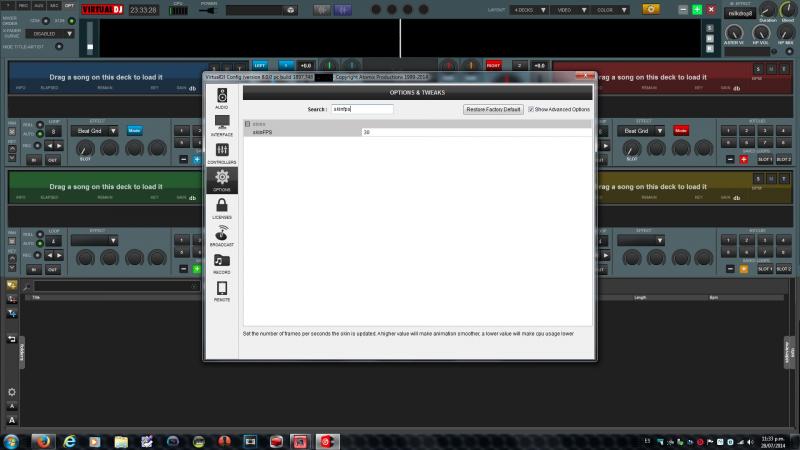Click the OUT loop button on left deck
Image resolution: width=800 pixels, height=450 pixels.
click(53, 160)
